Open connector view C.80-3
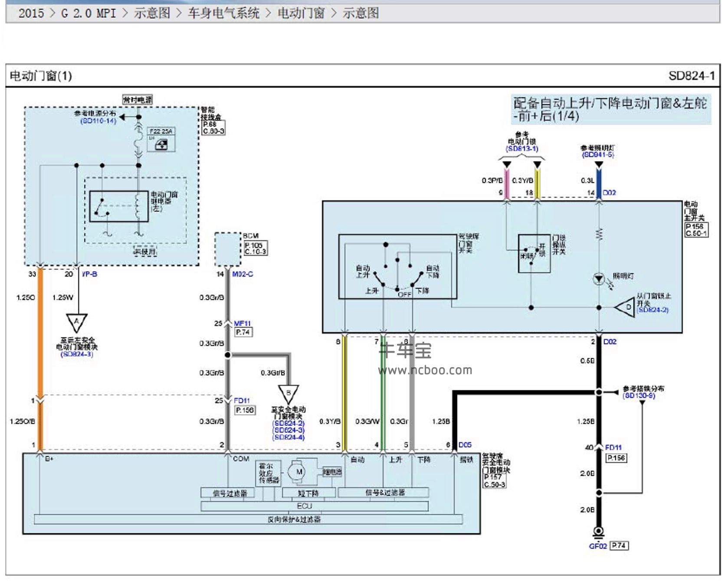This screenshot has height=581, width=728. [x=213, y=131]
